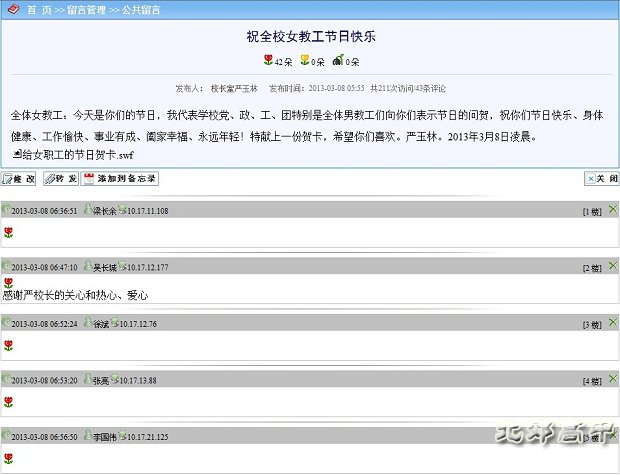Click the green icon next to the last 0朵

pyautogui.click(x=339, y=61)
